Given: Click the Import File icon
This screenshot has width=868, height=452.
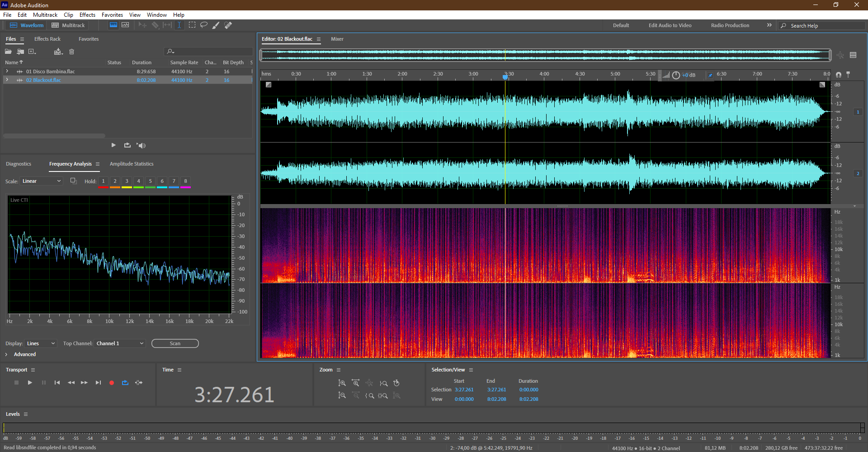Looking at the screenshot, I should click(20, 52).
